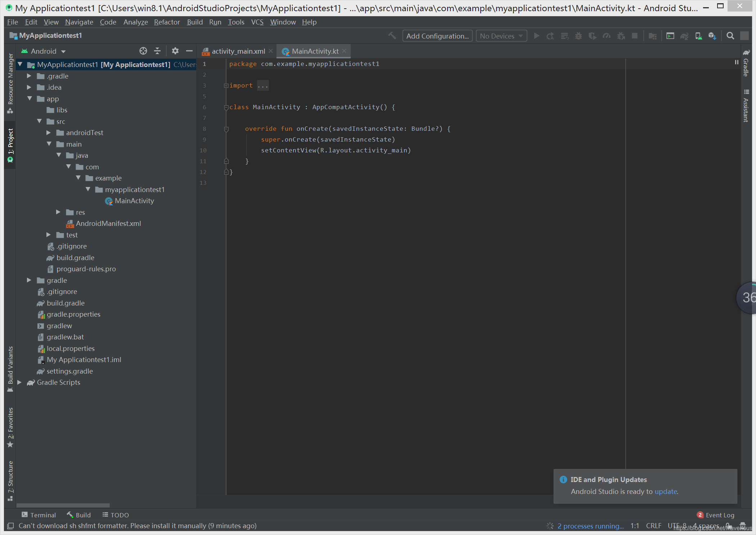Toggle the 1: Project tool window
The width and height of the screenshot is (756, 535).
click(x=10, y=145)
